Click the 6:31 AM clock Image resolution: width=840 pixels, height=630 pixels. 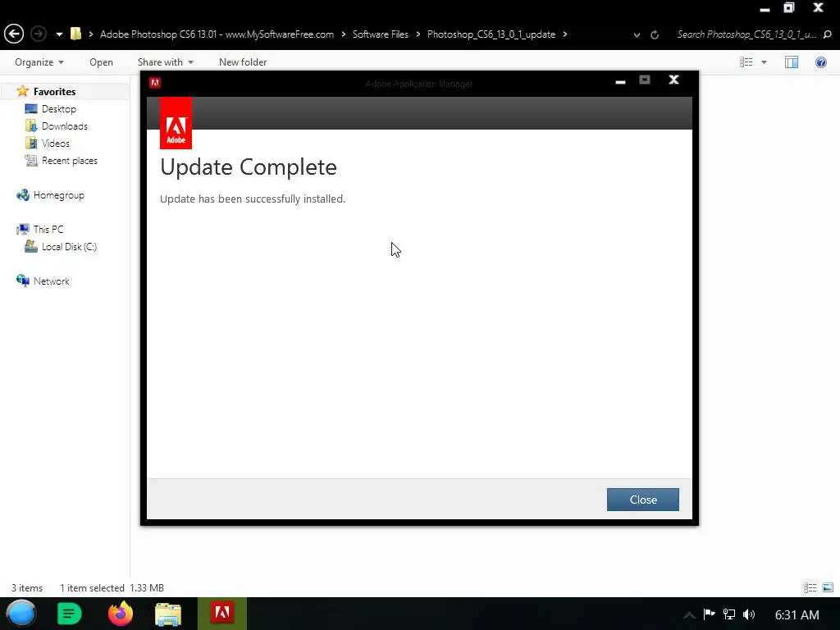click(x=797, y=615)
